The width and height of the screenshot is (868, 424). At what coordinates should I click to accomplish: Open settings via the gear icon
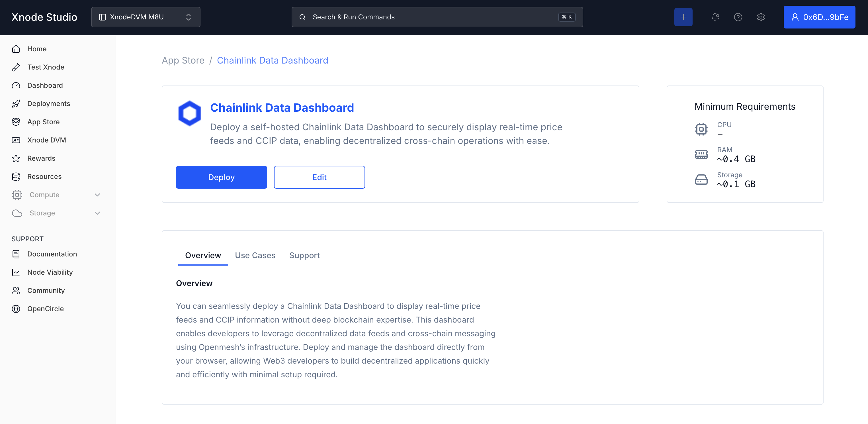point(761,17)
